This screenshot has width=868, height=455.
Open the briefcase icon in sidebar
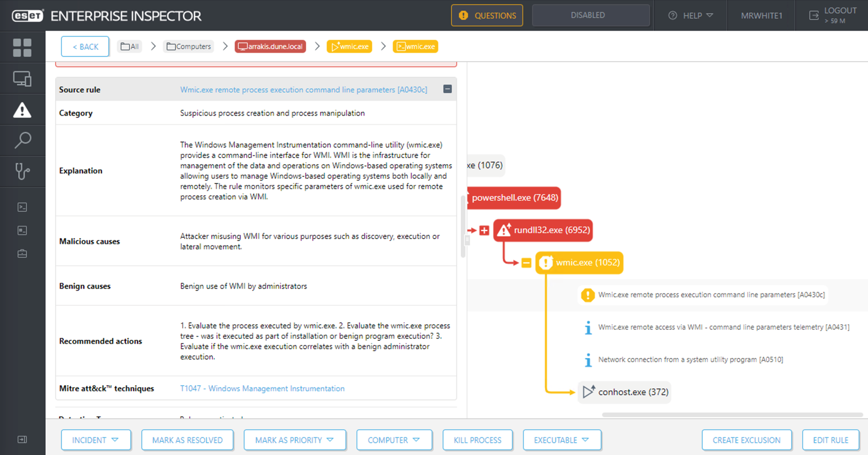click(22, 254)
